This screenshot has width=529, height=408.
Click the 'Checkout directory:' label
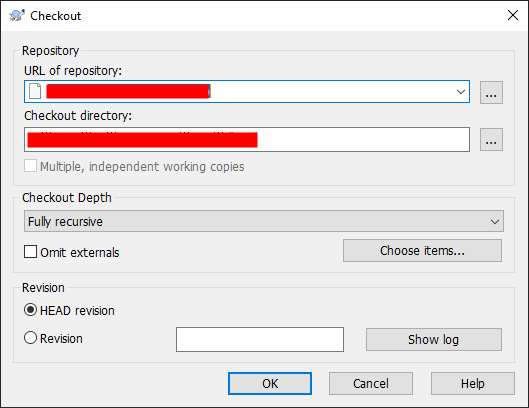pos(78,116)
